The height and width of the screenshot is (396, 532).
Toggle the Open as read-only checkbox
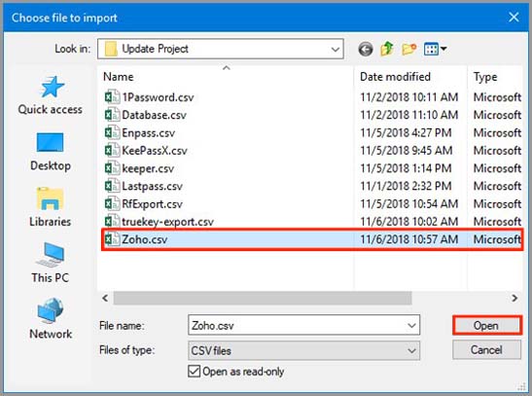coord(194,372)
